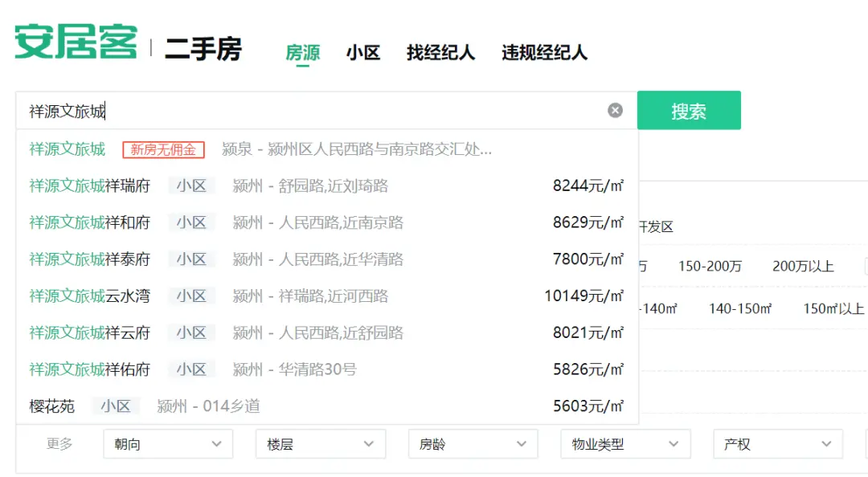This screenshot has width=868, height=477.
Task: Click the 小区 tag beside 祥源文旅城祥瑞府
Action: [x=192, y=185]
